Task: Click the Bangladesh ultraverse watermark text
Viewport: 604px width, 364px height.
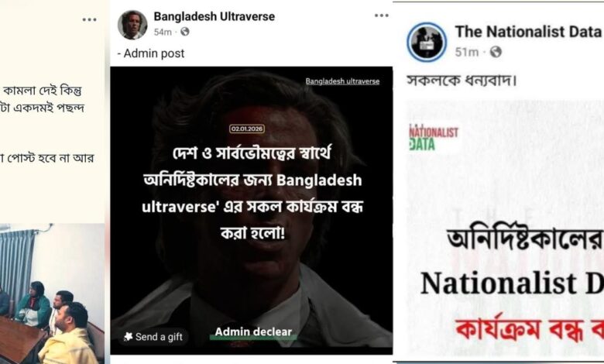Action: click(342, 81)
